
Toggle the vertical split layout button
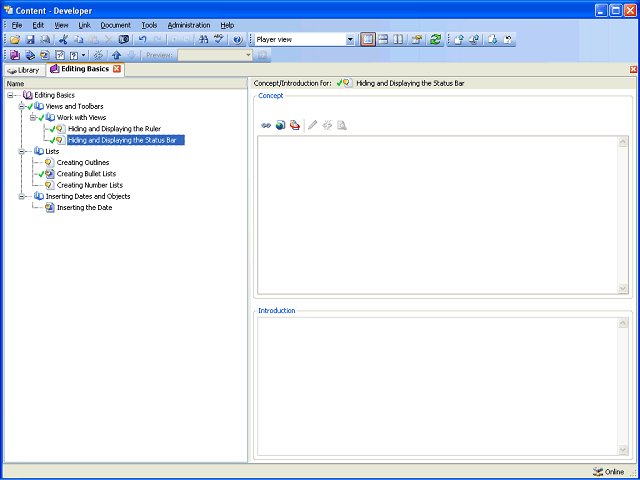point(398,40)
